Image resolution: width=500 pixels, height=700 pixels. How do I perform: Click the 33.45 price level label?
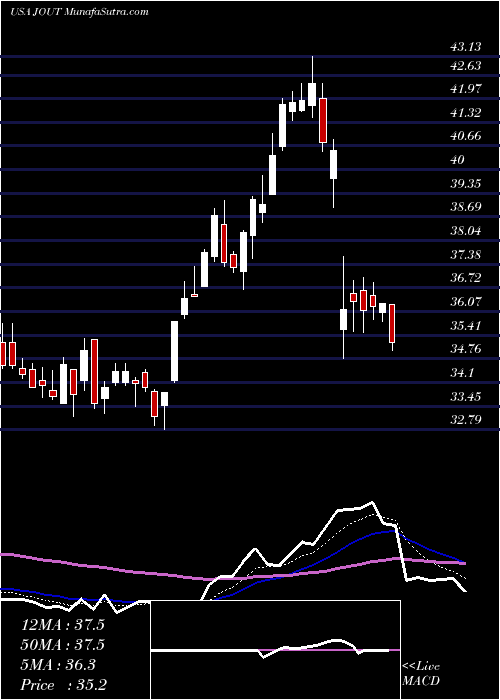pyautogui.click(x=465, y=396)
